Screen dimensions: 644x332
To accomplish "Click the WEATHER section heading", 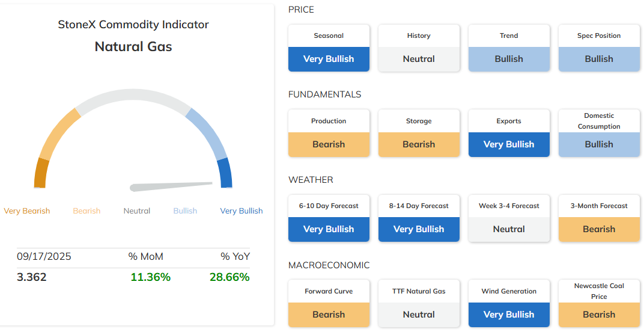I will pos(311,180).
